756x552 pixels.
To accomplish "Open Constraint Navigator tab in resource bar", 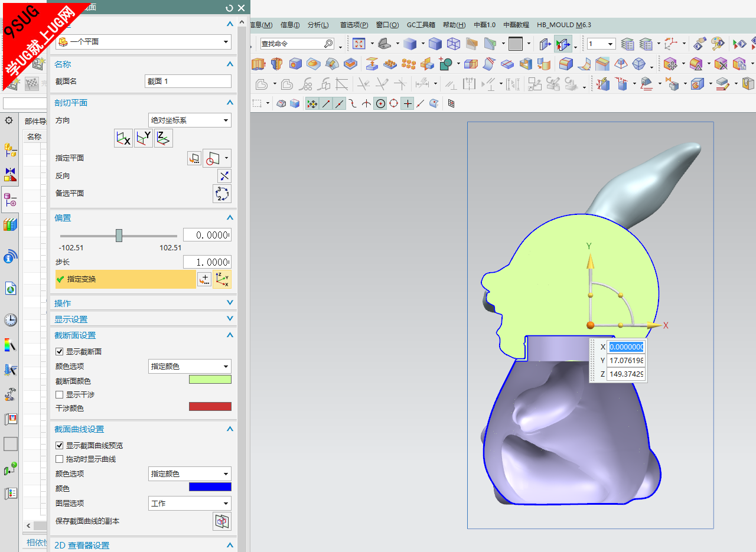I will tap(10, 175).
